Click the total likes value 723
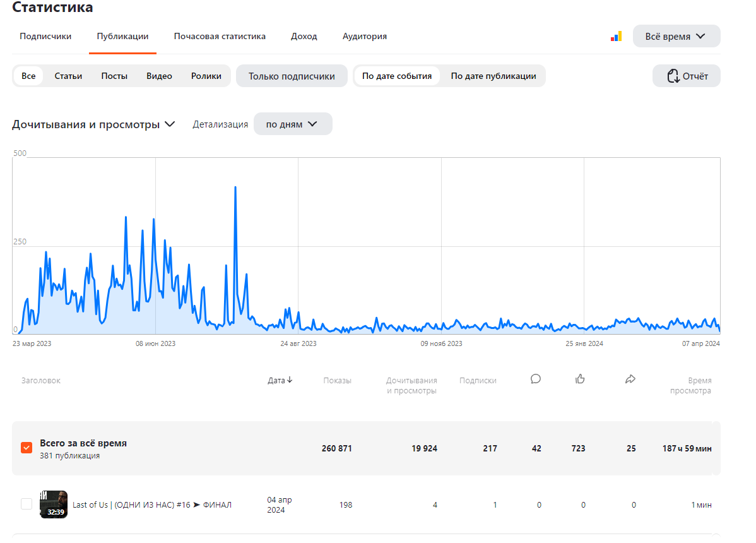The image size is (756, 543). 578,448
